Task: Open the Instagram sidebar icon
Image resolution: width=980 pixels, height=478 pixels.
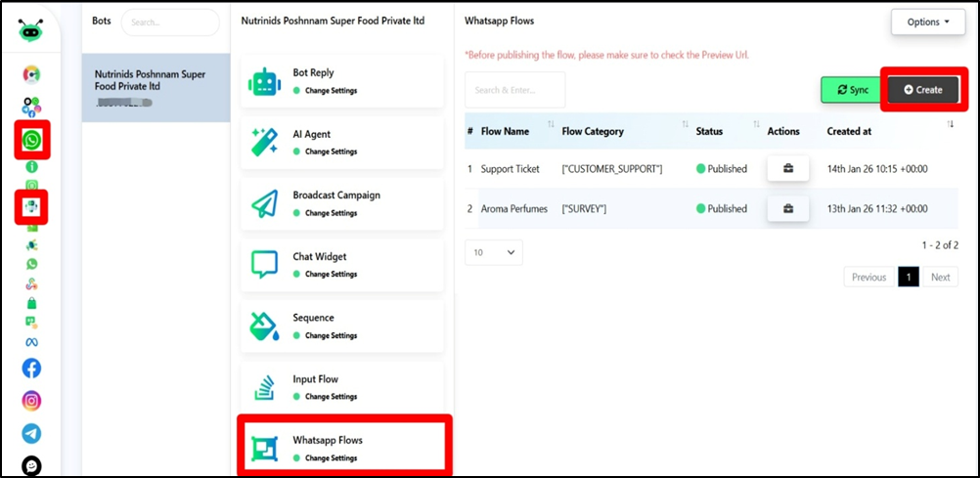Action: coord(31,401)
